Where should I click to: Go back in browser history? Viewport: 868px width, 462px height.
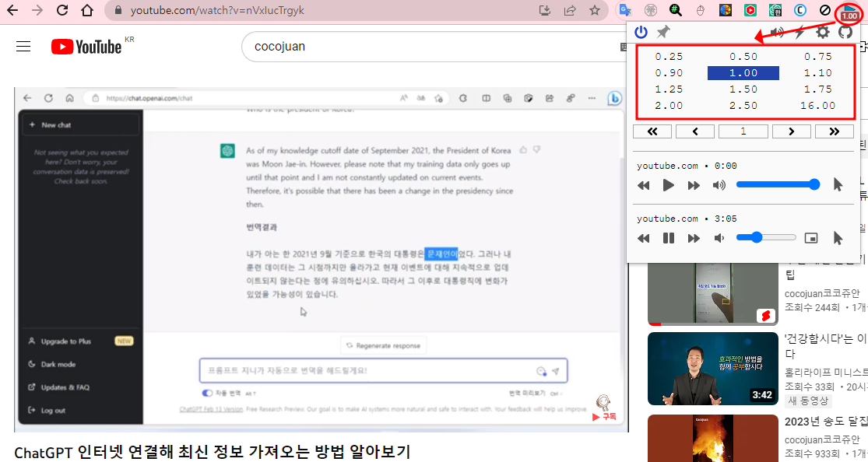(12, 11)
